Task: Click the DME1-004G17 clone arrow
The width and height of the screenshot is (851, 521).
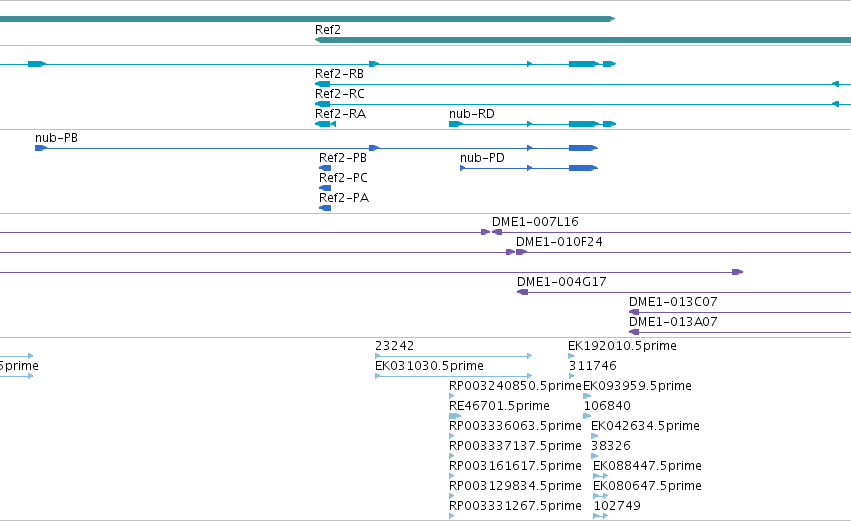Action: click(x=523, y=293)
